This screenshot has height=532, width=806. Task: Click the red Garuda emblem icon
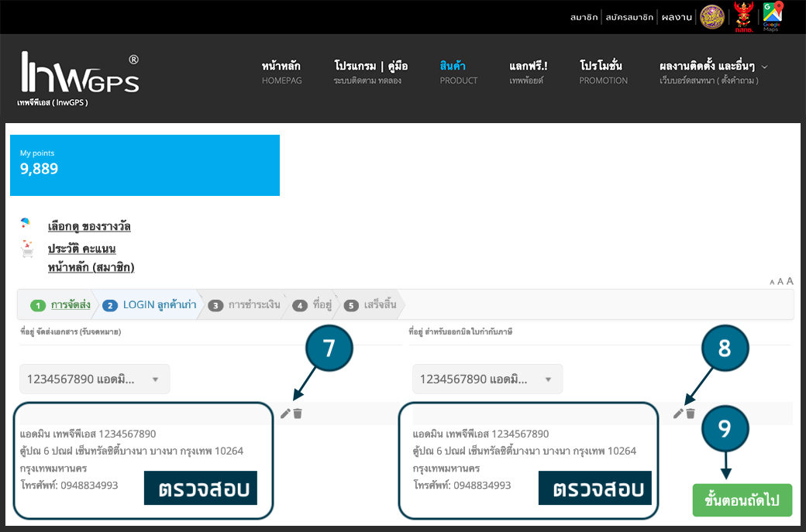pyautogui.click(x=743, y=16)
